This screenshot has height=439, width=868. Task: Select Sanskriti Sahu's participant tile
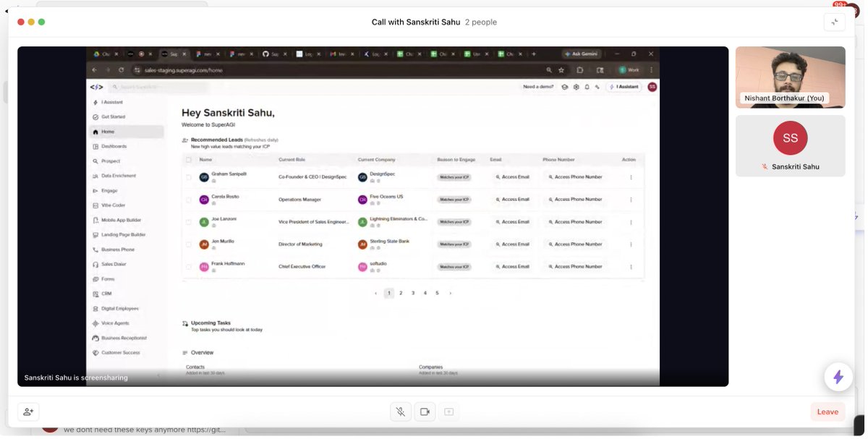coord(790,145)
